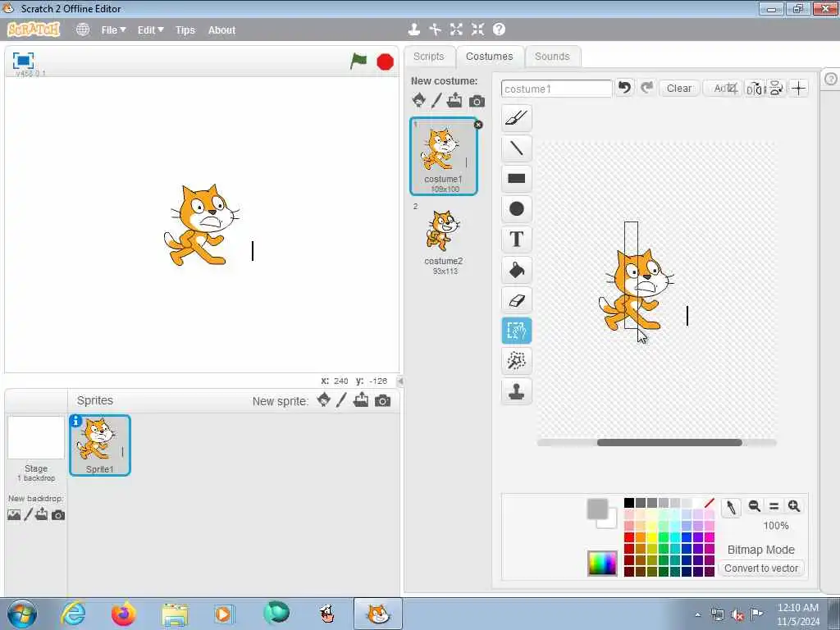840x630 pixels.
Task: Switch to the Sounds tab
Action: click(552, 57)
